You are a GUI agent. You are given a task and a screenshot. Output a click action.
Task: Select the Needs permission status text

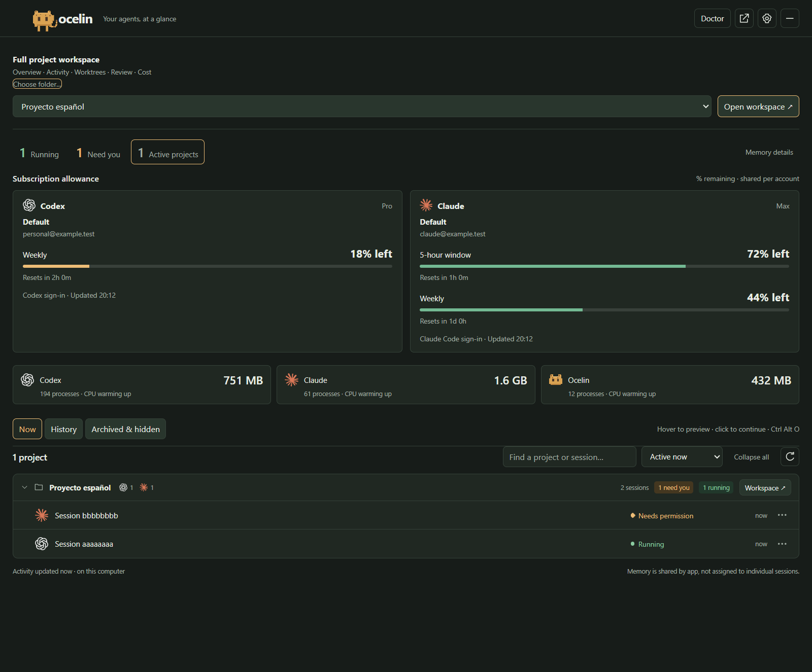pos(666,516)
